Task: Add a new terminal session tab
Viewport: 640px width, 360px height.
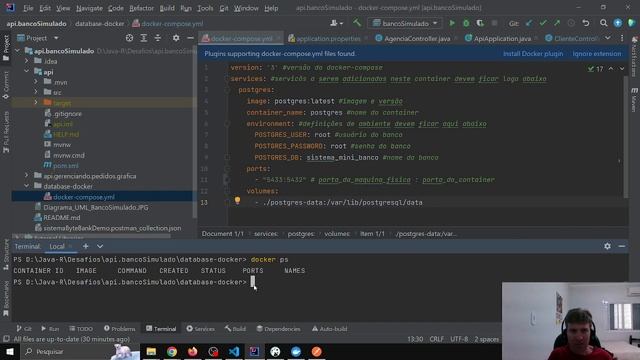Action: 86,246
